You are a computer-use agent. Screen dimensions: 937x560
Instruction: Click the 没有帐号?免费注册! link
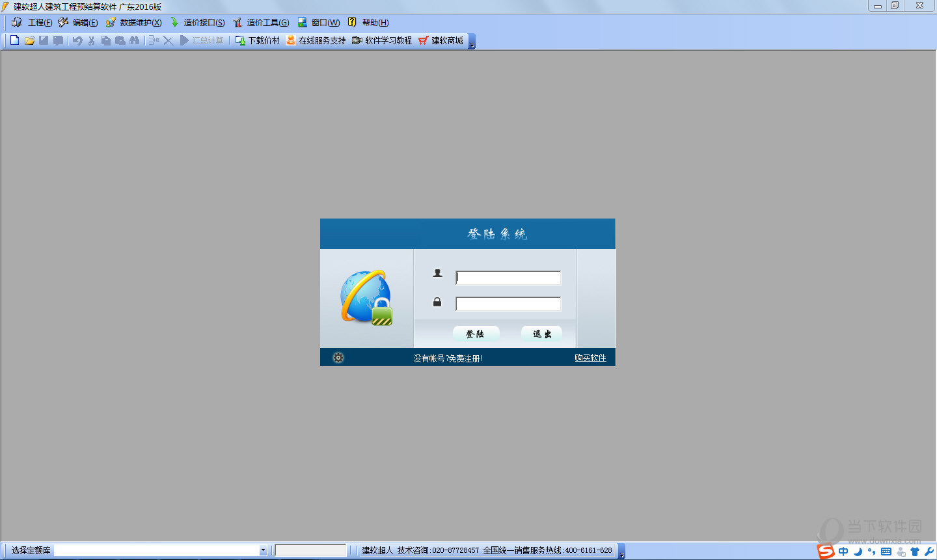(x=448, y=358)
